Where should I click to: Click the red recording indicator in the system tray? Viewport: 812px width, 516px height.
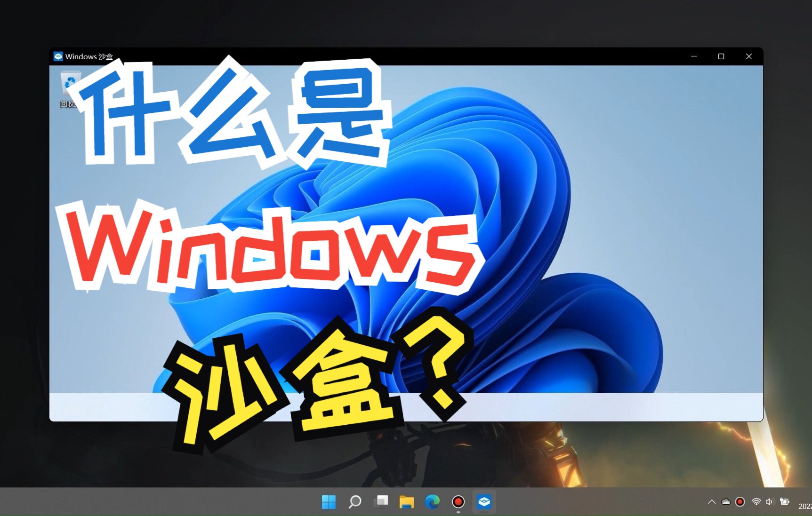(x=740, y=501)
